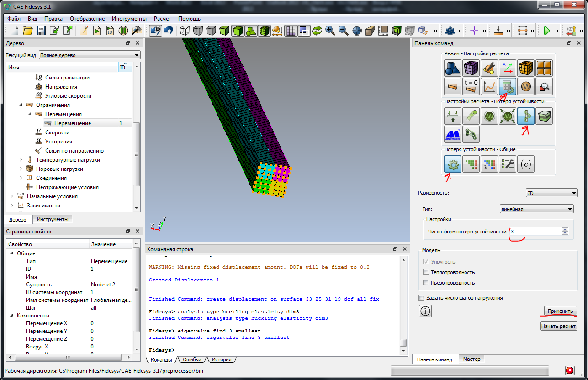
Task: Select the twisted column buckling analysis icon
Action: click(x=525, y=116)
